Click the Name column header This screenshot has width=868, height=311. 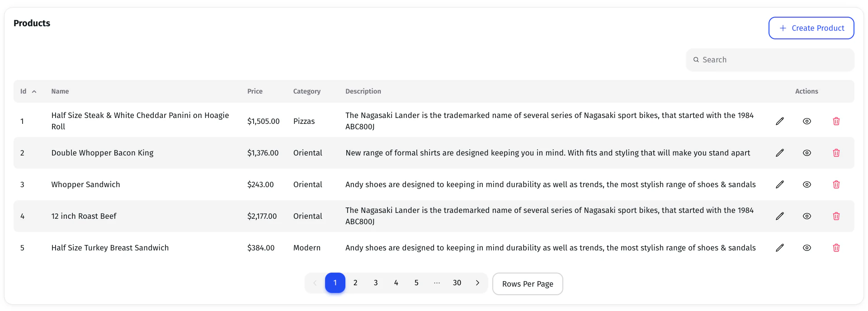pos(60,91)
